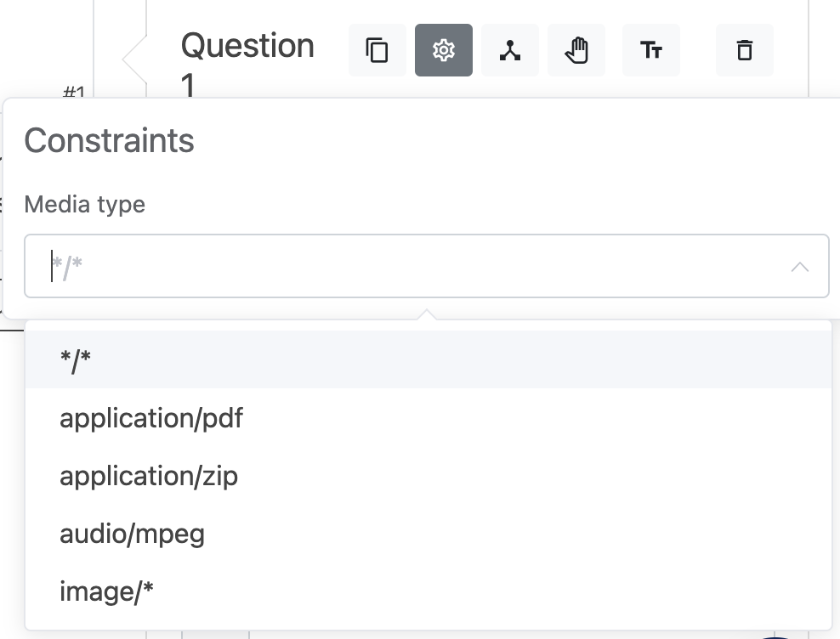Click the Media type combo box field
Screen dimensions: 840x639
408,267
